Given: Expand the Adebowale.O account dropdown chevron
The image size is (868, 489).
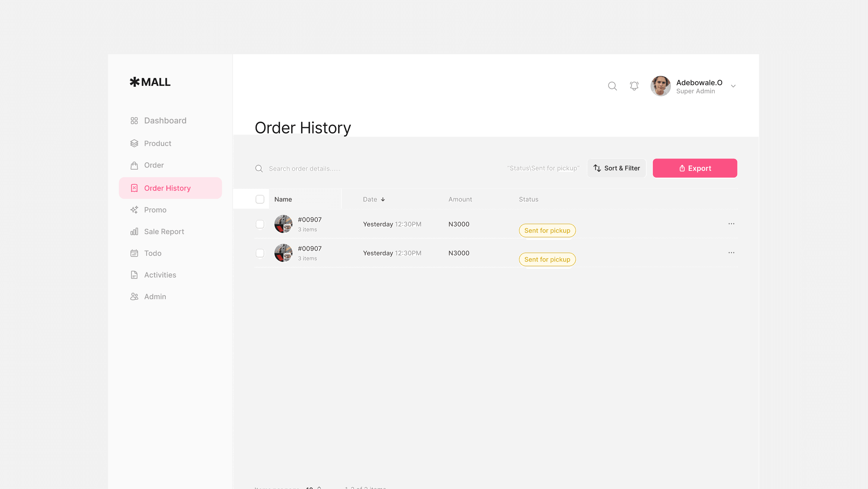Looking at the screenshot, I should pos(733,86).
